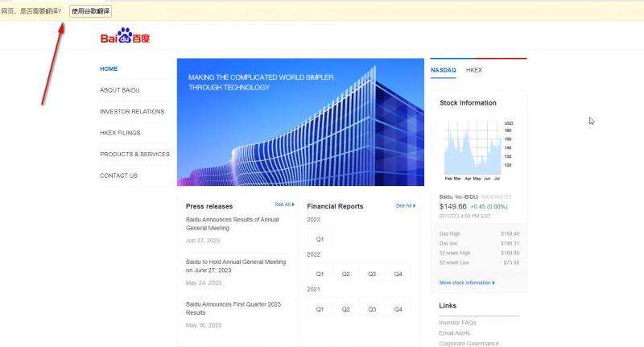This screenshot has width=644, height=347.
Task: Click the Google Translate button in top bar
Action: coord(90,11)
